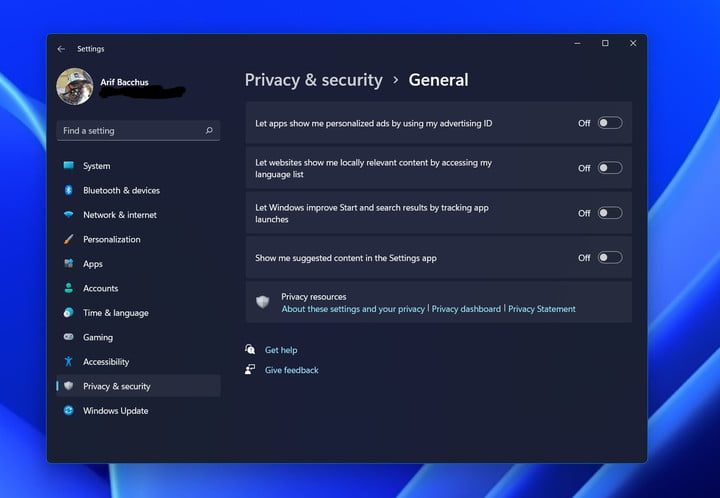Click the Settings title text

(x=90, y=49)
